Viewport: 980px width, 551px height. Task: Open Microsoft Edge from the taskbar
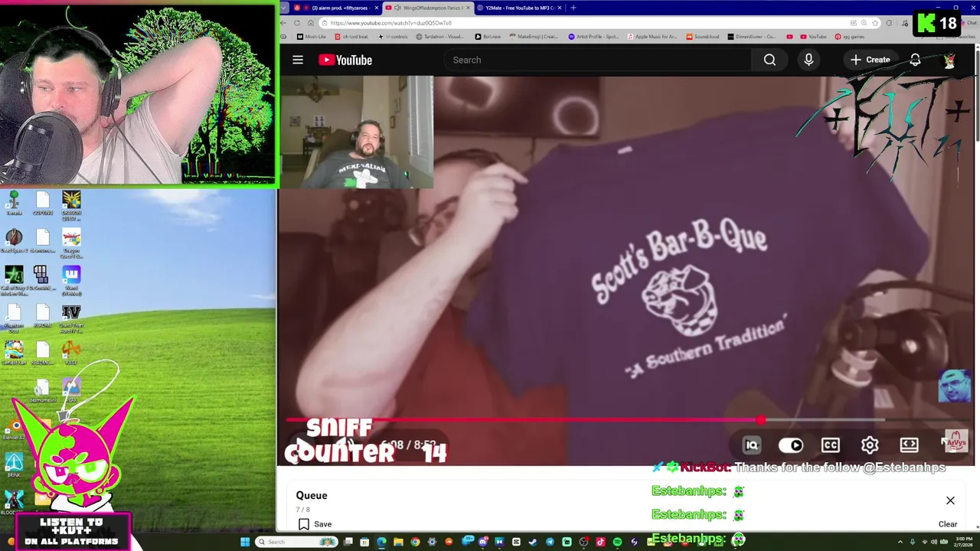[381, 542]
